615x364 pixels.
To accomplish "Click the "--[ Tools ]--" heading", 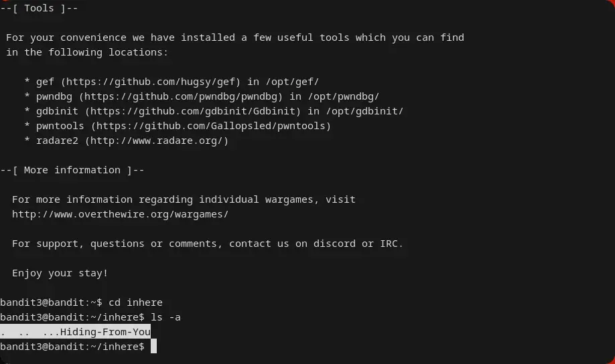I will point(40,8).
